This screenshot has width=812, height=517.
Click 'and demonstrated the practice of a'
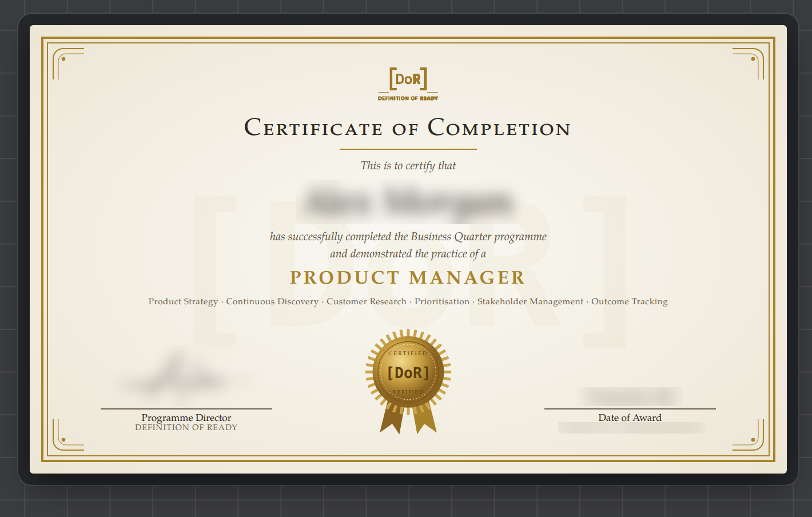(408, 254)
